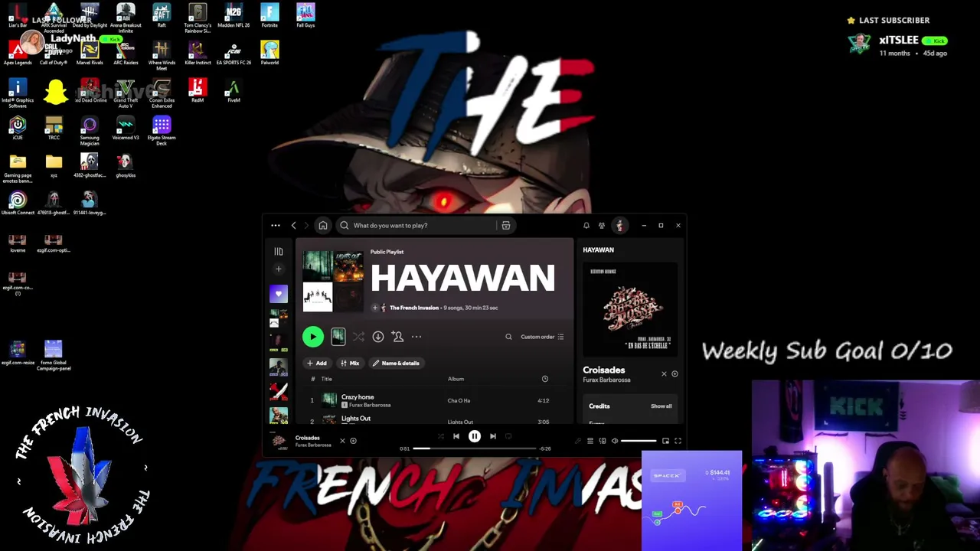Open Madden NFL 26 desktop shortcut

(x=234, y=15)
